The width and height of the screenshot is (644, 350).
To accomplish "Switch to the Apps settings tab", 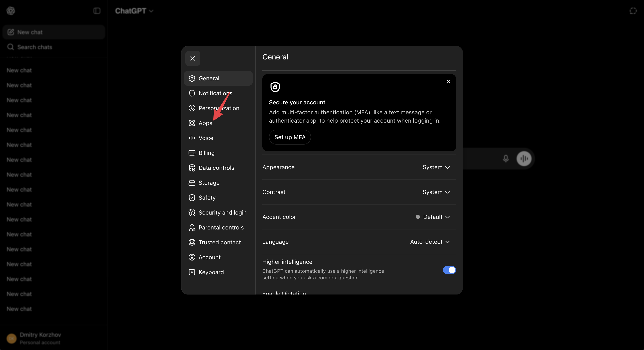I will [218, 123].
